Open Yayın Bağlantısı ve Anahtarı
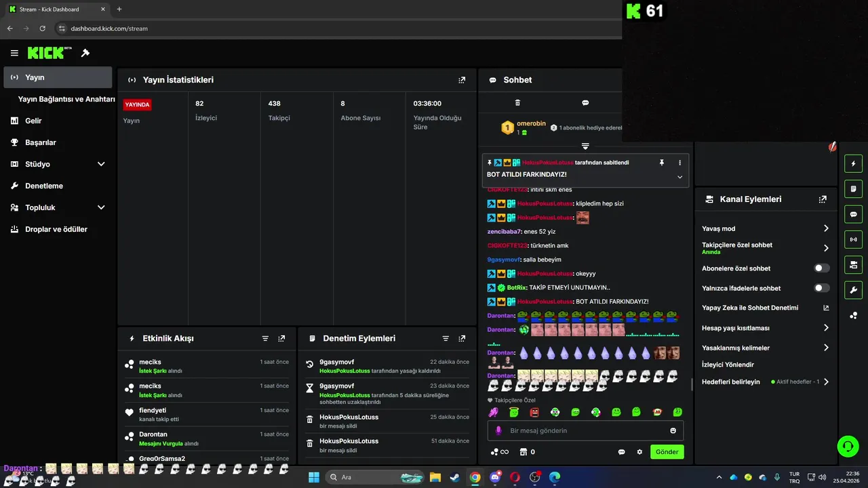Viewport: 868px width, 488px height. click(x=66, y=99)
